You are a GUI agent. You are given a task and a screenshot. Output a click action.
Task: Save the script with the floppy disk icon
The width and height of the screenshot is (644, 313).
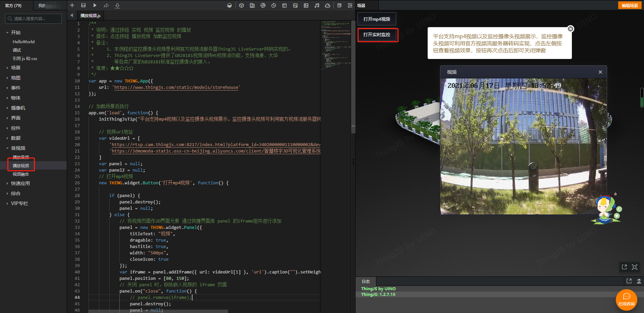pyautogui.click(x=84, y=5)
